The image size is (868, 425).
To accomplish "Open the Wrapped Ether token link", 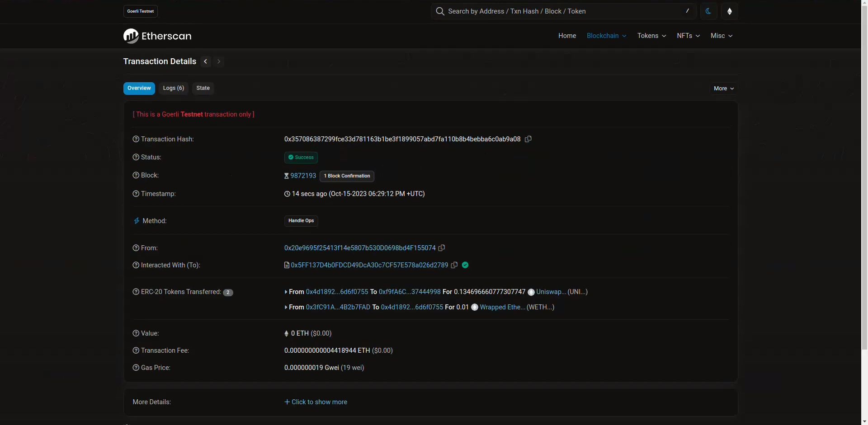I will (503, 307).
